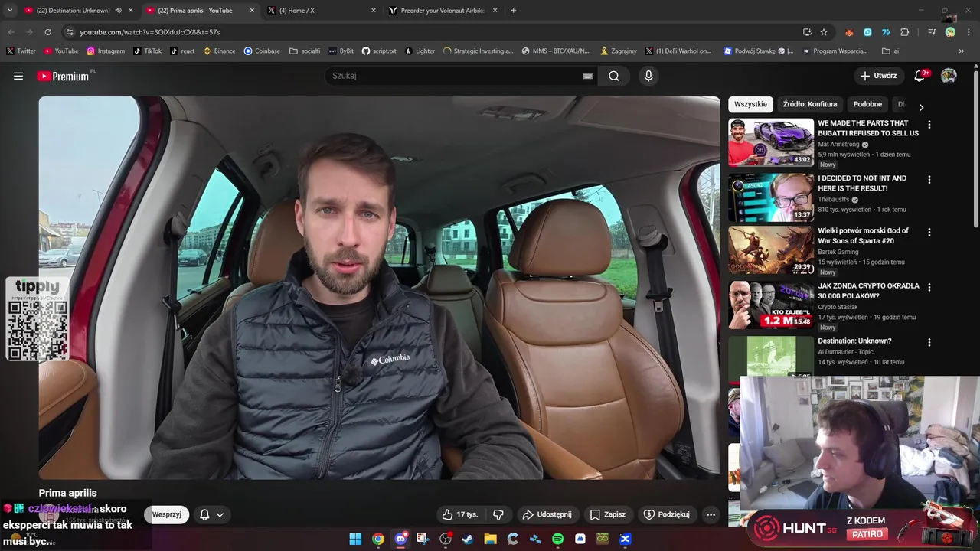Open Spotify from the taskbar
Screen dimensions: 980x551
click(557, 539)
